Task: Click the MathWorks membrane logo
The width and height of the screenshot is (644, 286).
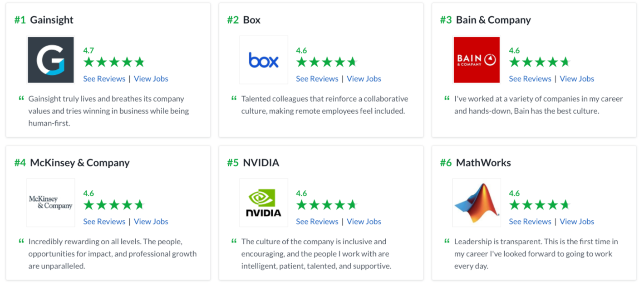Action: click(477, 203)
